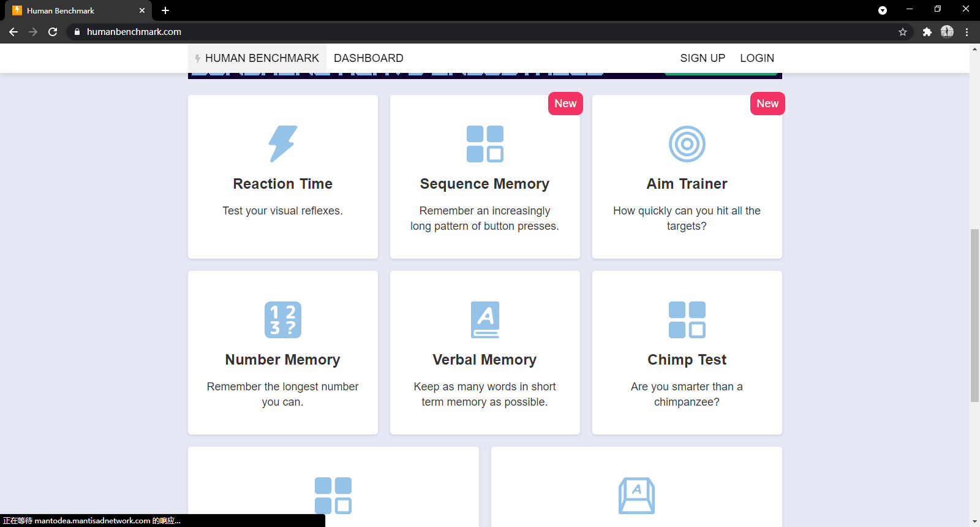The image size is (980, 527).
Task: Bookmark this page with the star icon
Action: (x=903, y=32)
